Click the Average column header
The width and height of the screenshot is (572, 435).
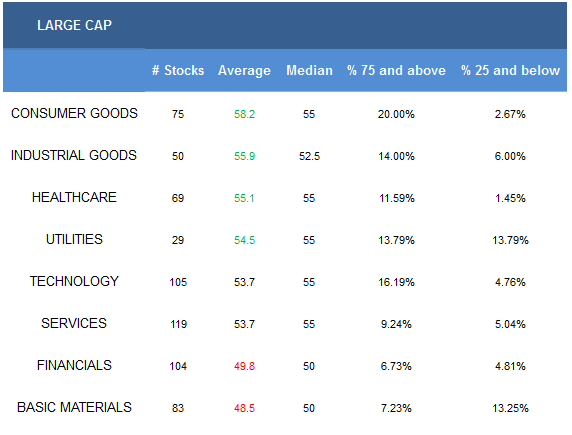[x=244, y=70]
